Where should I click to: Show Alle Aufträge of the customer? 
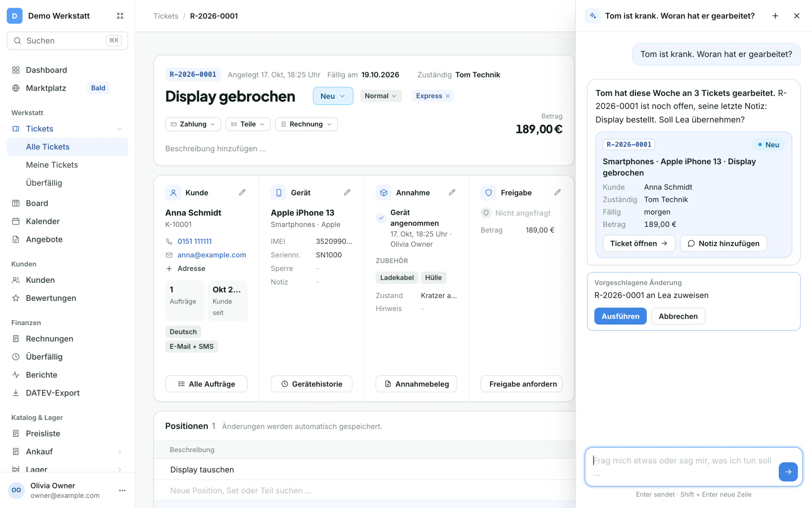206,384
